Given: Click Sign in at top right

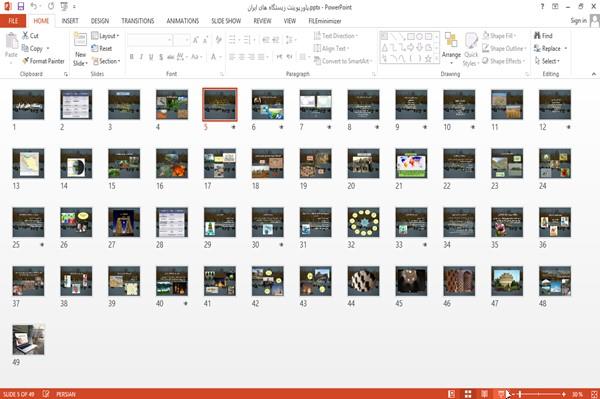Looking at the screenshot, I should pyautogui.click(x=578, y=21).
